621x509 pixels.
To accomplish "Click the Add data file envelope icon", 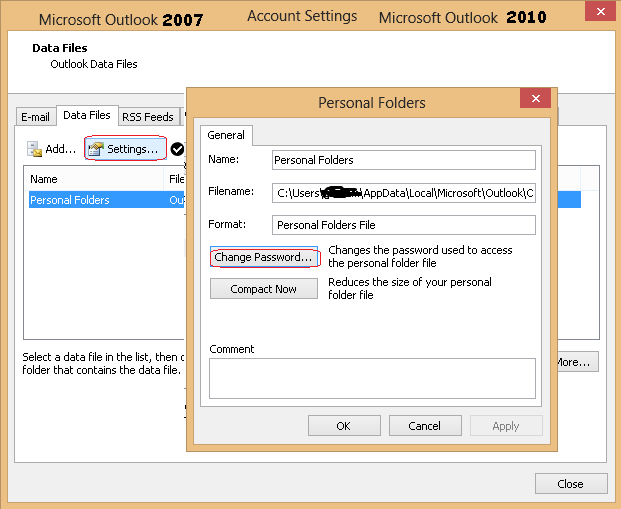I will pos(34,149).
